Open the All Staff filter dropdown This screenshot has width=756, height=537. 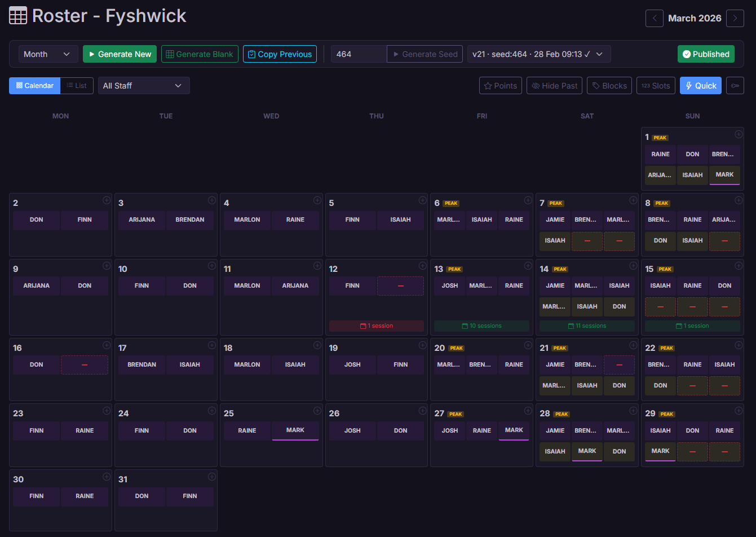144,85
